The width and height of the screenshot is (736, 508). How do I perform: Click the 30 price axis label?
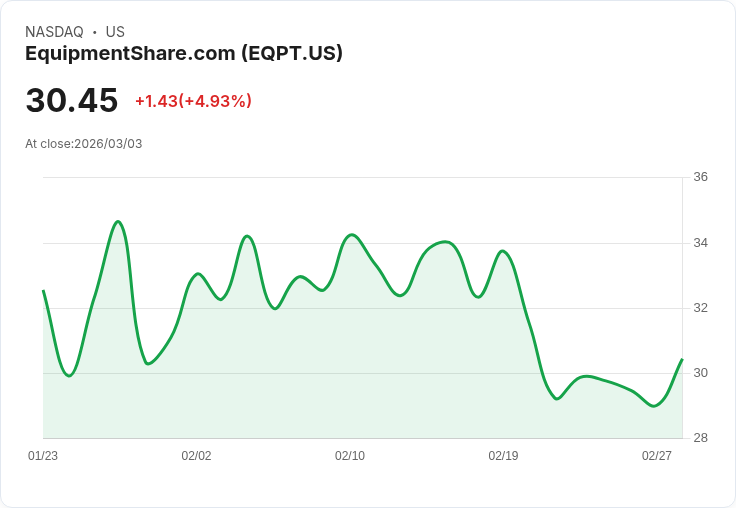700,373
